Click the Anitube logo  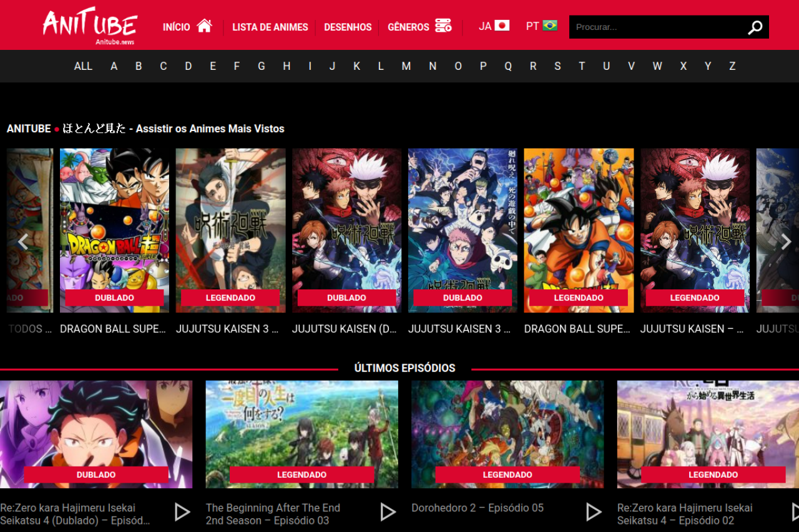click(89, 26)
